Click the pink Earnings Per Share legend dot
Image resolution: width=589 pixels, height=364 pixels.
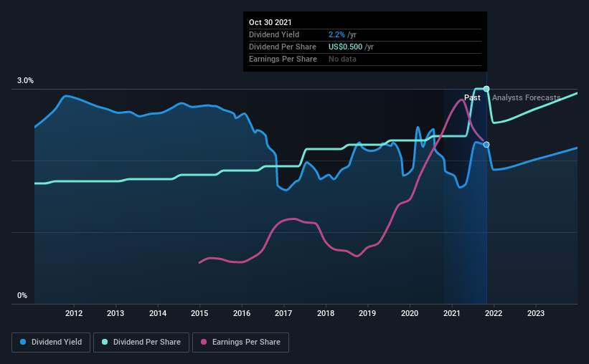204,342
